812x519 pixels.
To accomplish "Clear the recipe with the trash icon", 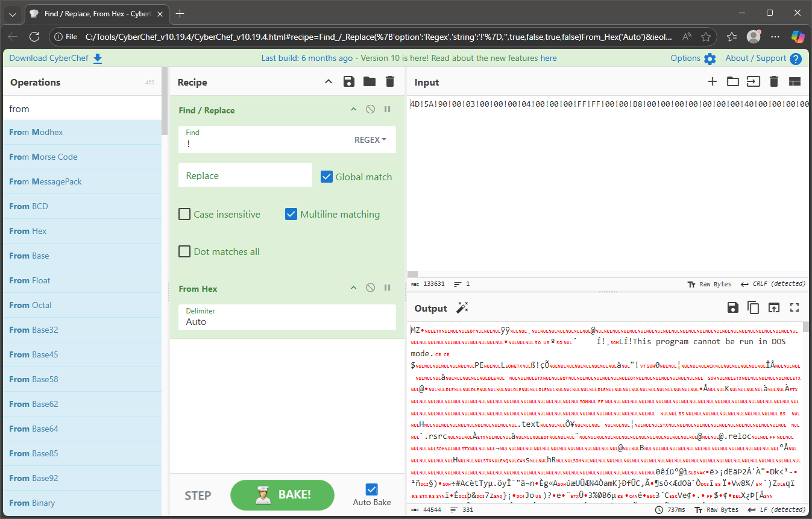I will 390,82.
